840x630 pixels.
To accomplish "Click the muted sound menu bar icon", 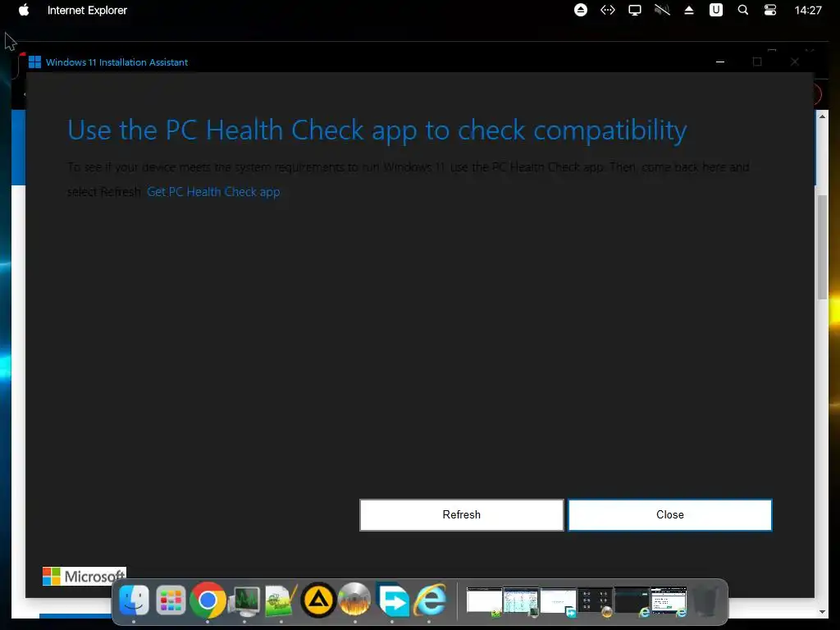I will (x=662, y=10).
